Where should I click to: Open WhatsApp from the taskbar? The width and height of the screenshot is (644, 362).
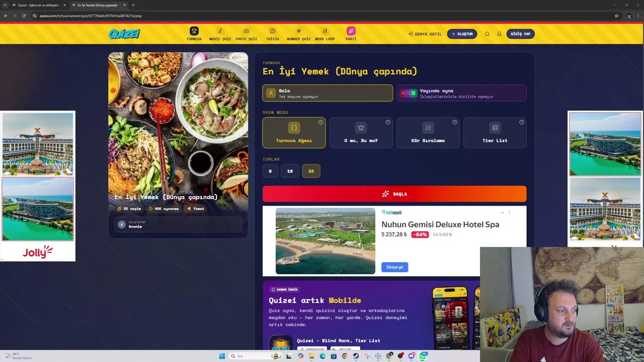(423, 356)
